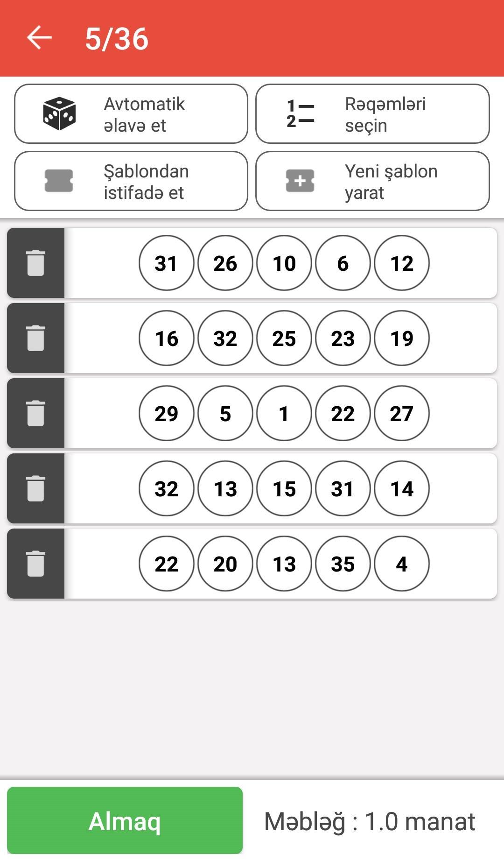Delete the row starting with 31

pos(35,263)
